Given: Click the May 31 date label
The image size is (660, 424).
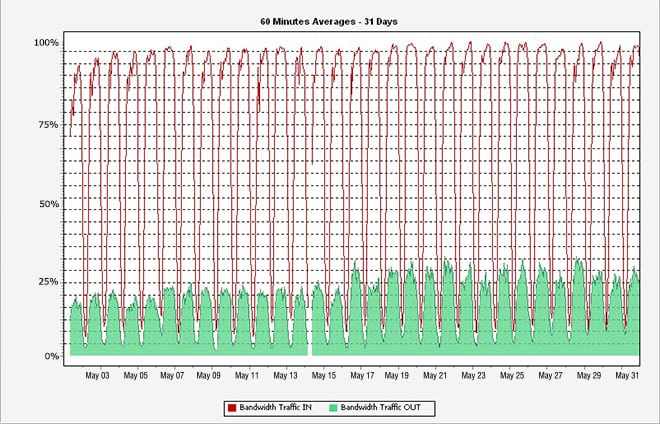Looking at the screenshot, I should click(x=627, y=375).
